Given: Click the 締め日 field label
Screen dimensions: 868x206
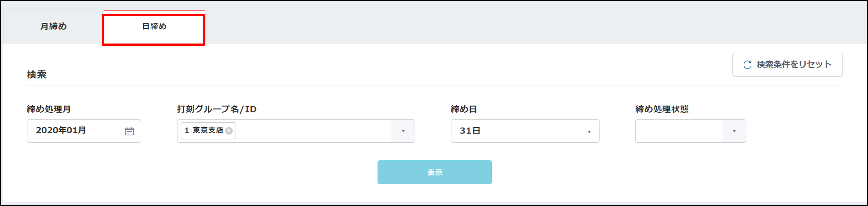Looking at the screenshot, I should (464, 109).
